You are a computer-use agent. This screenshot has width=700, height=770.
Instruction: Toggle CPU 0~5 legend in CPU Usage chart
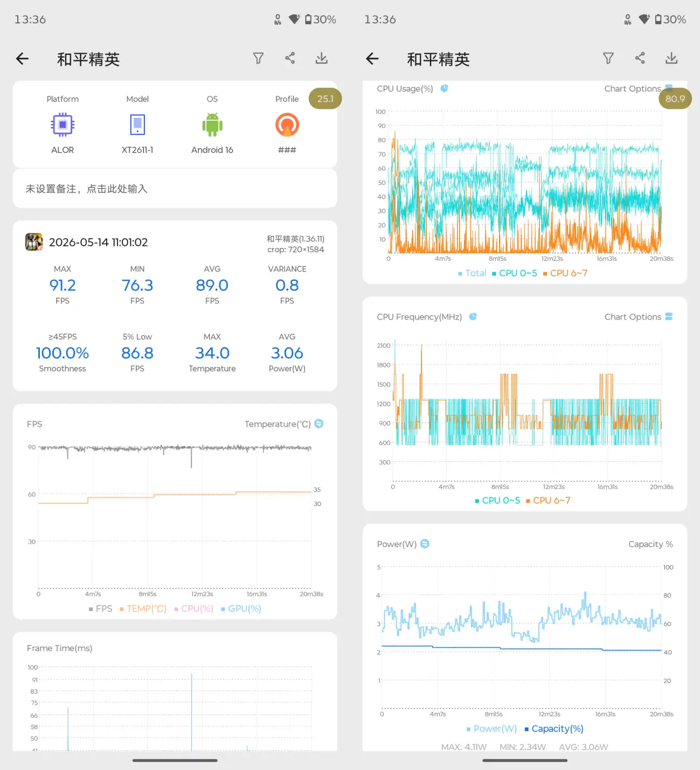(515, 273)
